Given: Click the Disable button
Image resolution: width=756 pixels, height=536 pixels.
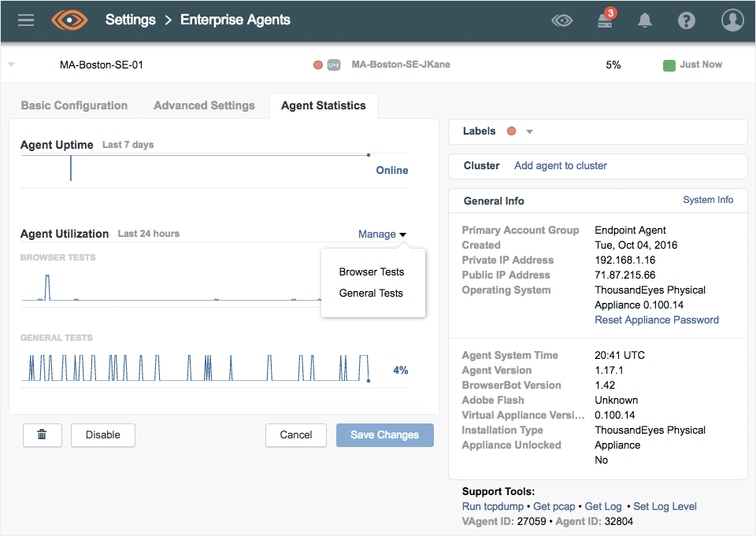Looking at the screenshot, I should pos(102,434).
